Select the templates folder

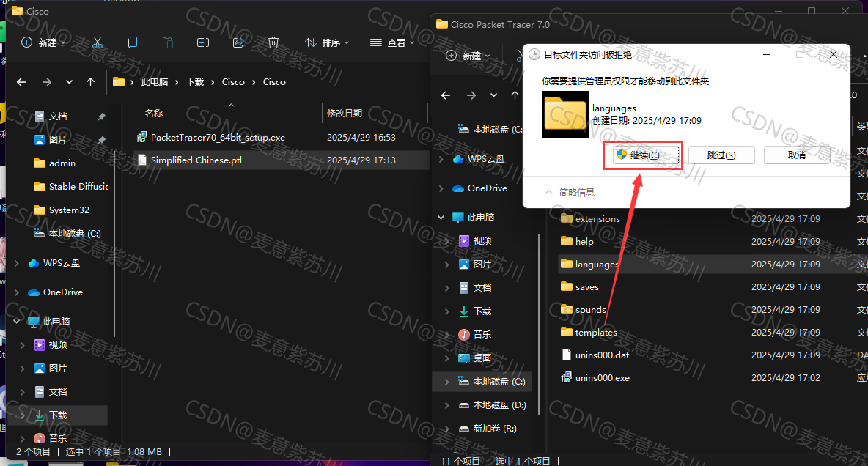tap(595, 332)
